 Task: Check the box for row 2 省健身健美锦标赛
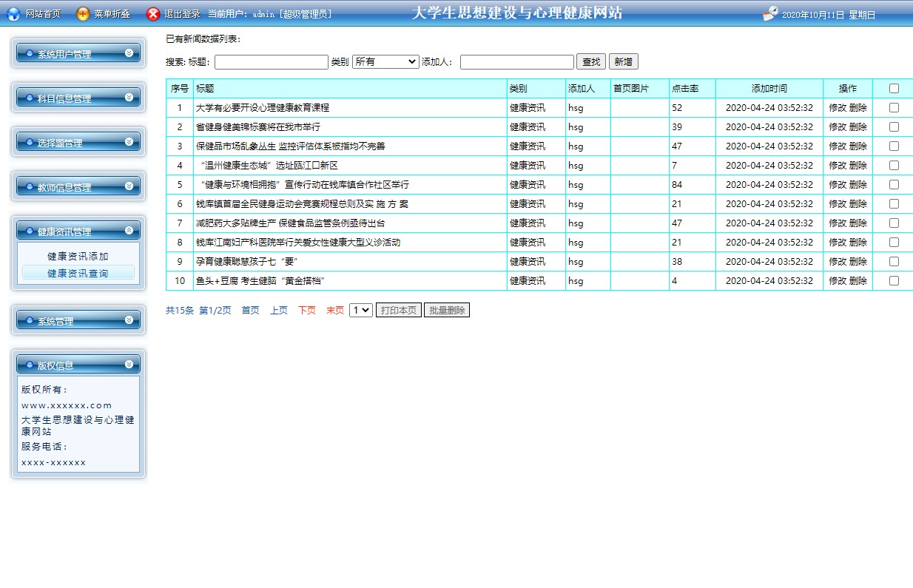tap(894, 126)
